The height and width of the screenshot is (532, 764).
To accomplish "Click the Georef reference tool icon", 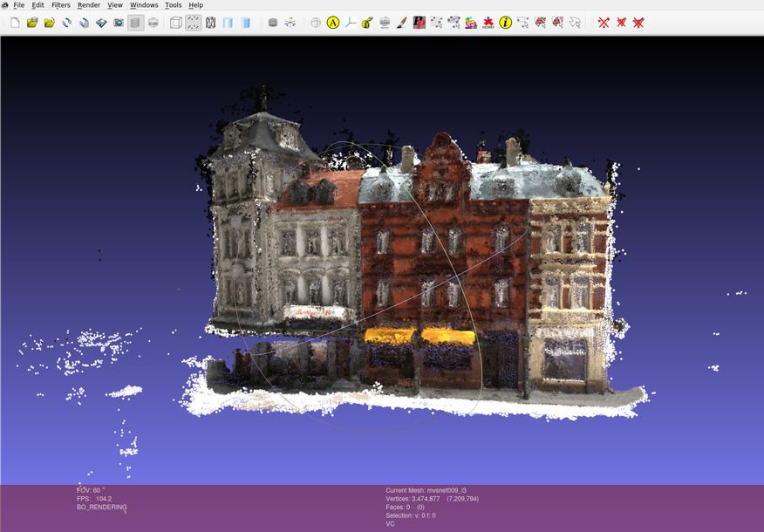I will (488, 23).
